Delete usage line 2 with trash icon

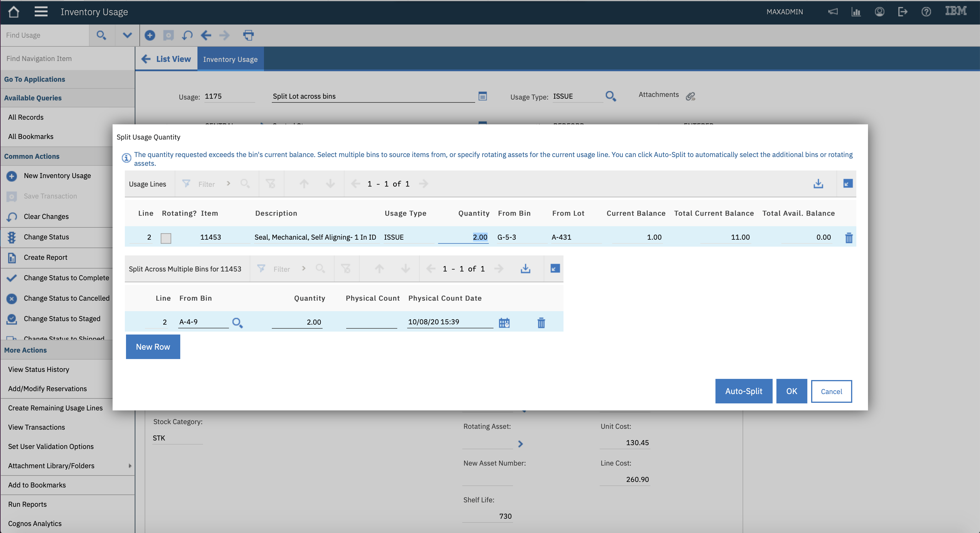click(849, 238)
